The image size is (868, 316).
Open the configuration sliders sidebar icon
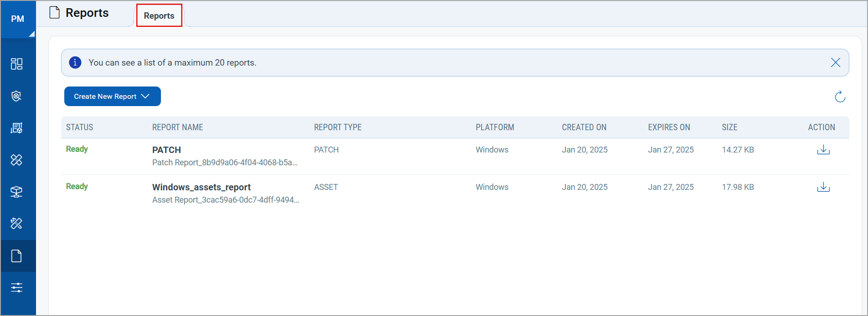17,287
